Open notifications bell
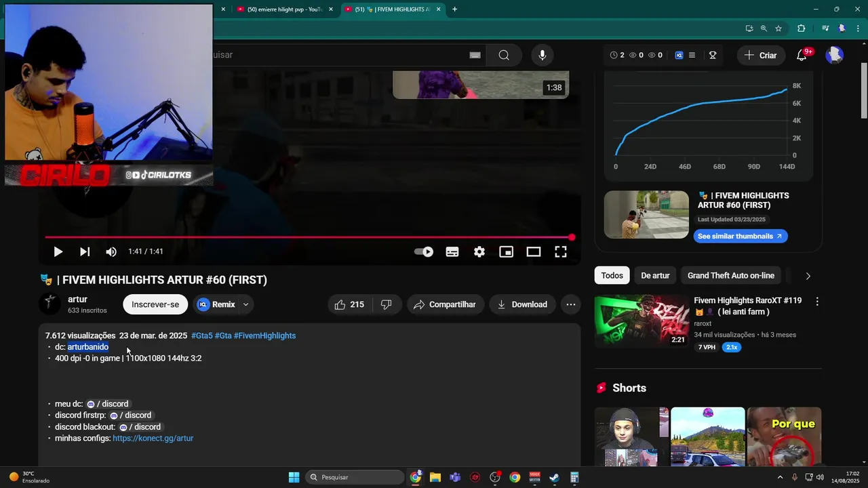 click(x=802, y=55)
